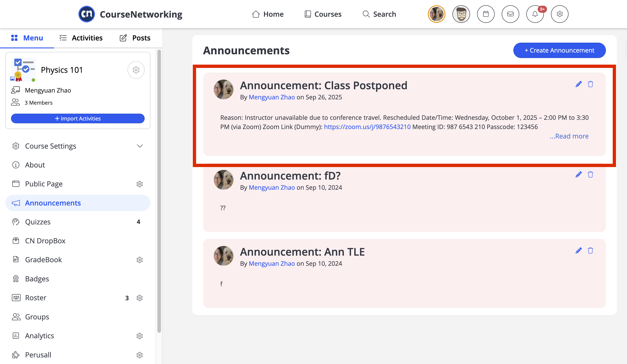Open the dog-photo profile avatar in header

pos(436,14)
